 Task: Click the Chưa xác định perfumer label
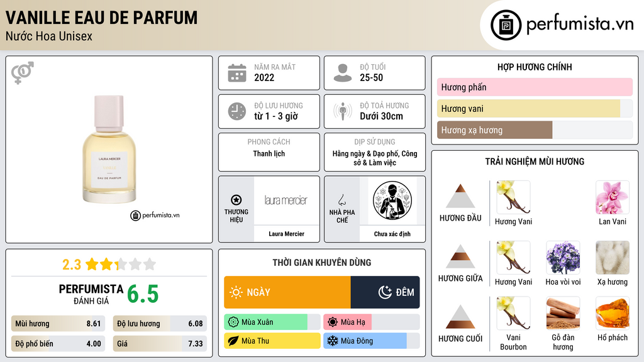tap(392, 234)
